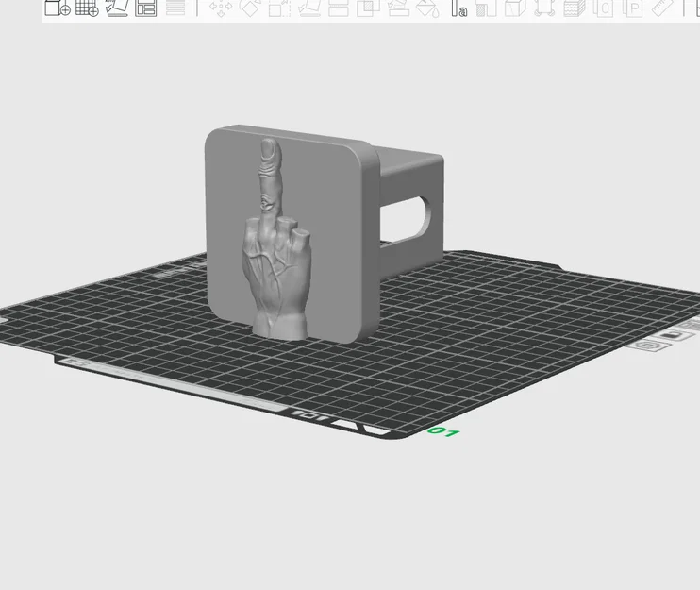Choose the Lay on face tool
Image resolution: width=700 pixels, height=590 pixels.
pos(309,8)
